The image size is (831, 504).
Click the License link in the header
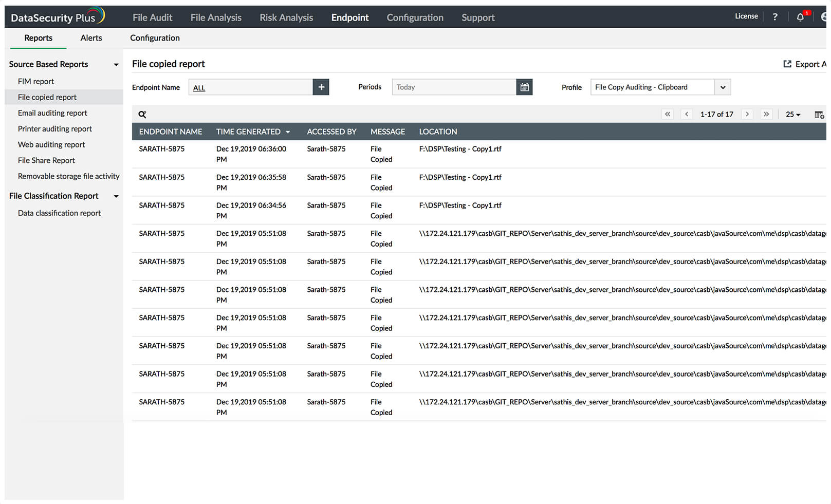point(746,16)
